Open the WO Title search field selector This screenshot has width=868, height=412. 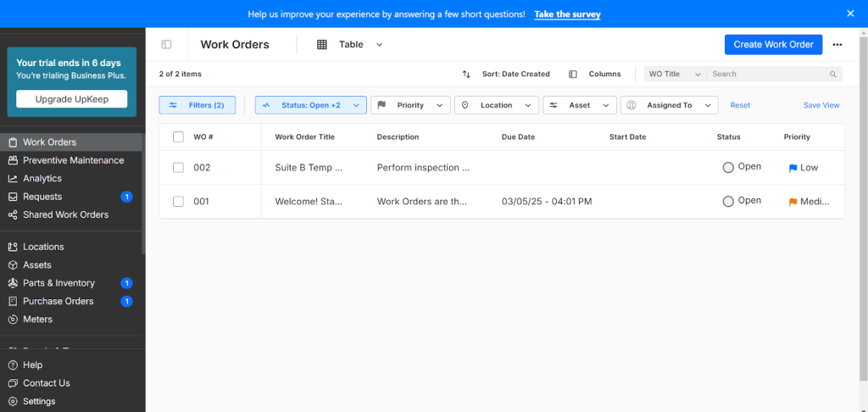[x=675, y=75]
